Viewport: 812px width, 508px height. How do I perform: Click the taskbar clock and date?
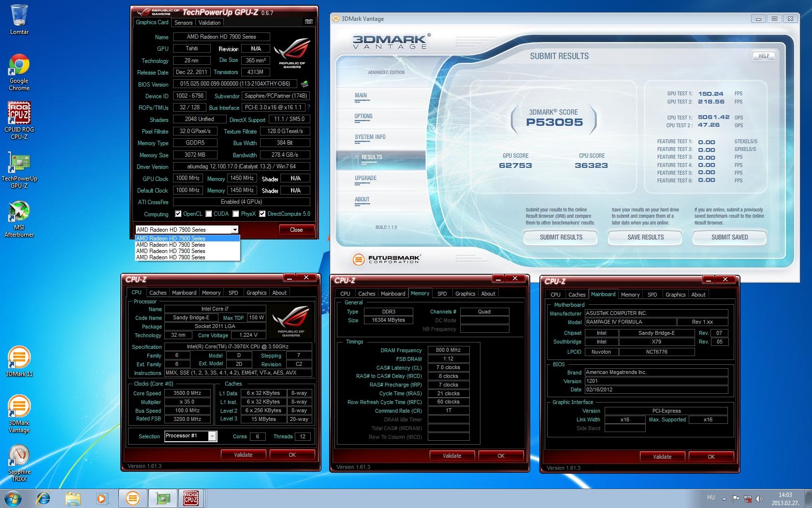785,498
